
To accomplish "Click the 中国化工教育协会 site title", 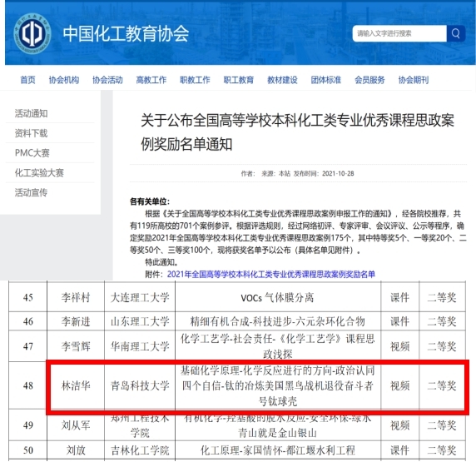I will 126,33.
